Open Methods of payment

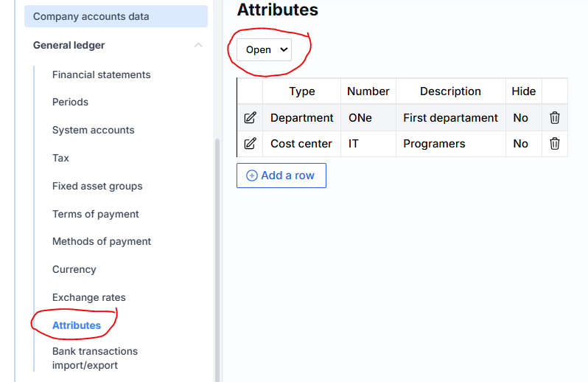[x=102, y=241]
